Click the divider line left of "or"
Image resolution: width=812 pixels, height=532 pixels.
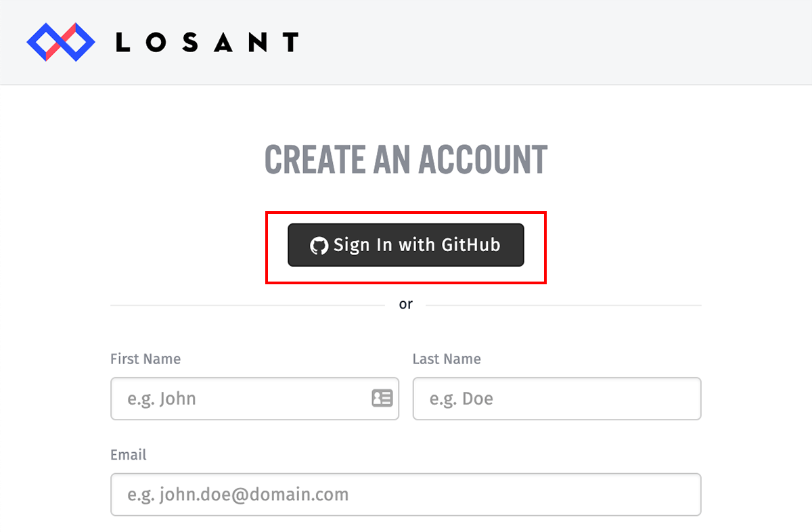(247, 305)
